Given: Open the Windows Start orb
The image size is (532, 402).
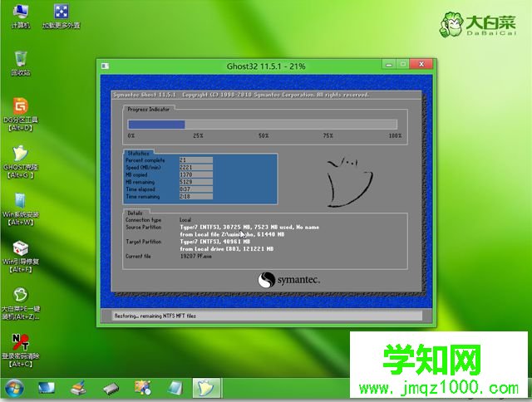Looking at the screenshot, I should coord(14,389).
